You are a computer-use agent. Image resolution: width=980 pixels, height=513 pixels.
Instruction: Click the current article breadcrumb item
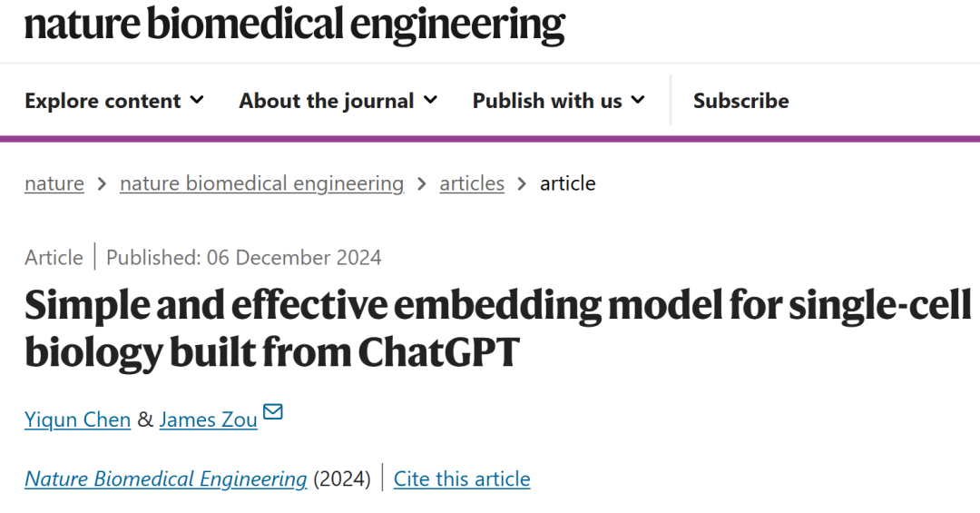pos(567,183)
